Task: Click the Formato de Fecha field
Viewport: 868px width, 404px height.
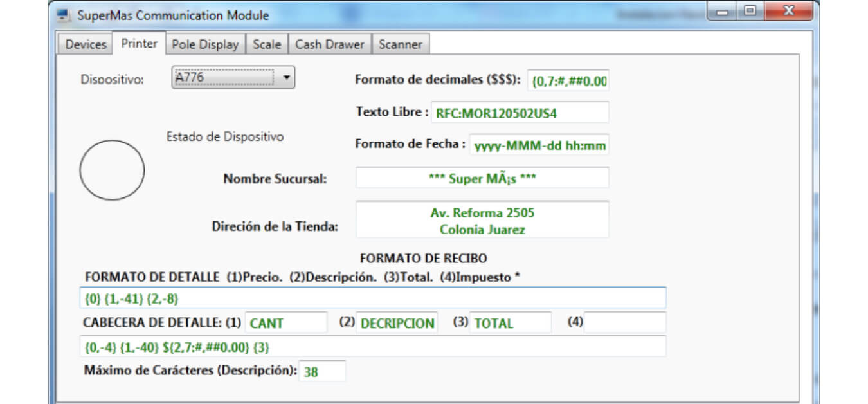Action: click(539, 145)
